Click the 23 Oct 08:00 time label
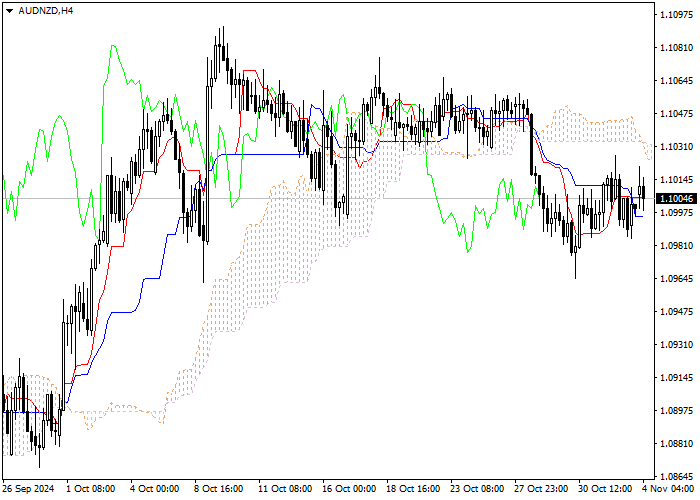Image resolution: width=700 pixels, height=500 pixels. [x=478, y=489]
